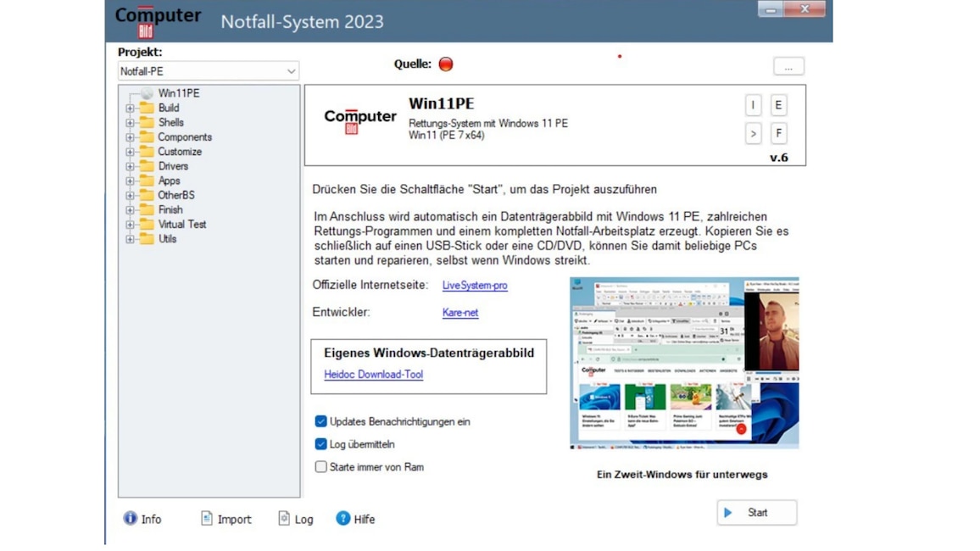Uncheck the Log übermitteln option

(x=320, y=443)
